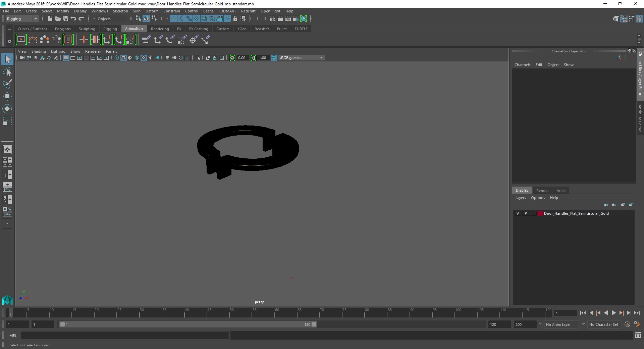Open Render Settings icon
The image size is (644, 349).
(x=296, y=19)
